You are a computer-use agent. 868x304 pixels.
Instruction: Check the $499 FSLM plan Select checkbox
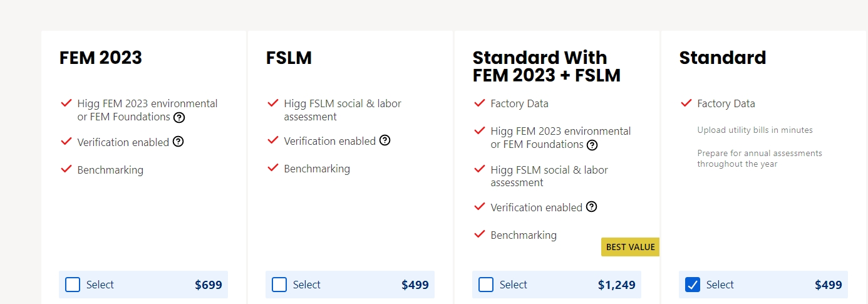click(279, 285)
